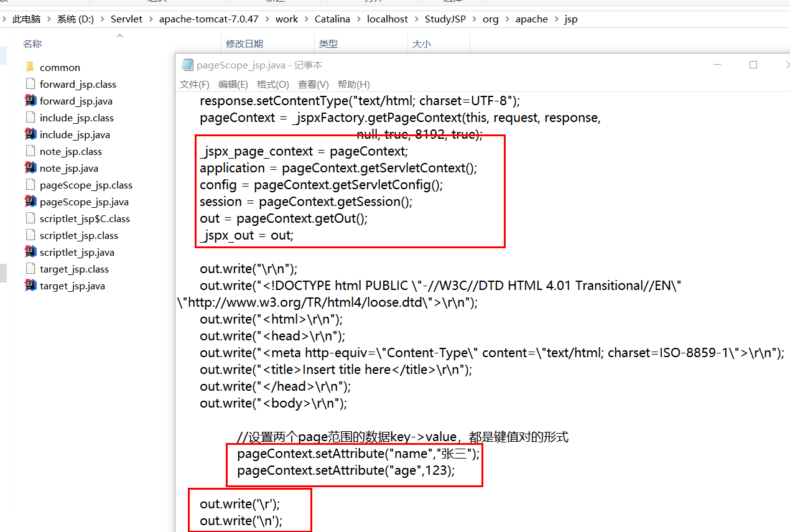Click the jsp folder in breadcrumb
790x532 pixels.
[571, 19]
